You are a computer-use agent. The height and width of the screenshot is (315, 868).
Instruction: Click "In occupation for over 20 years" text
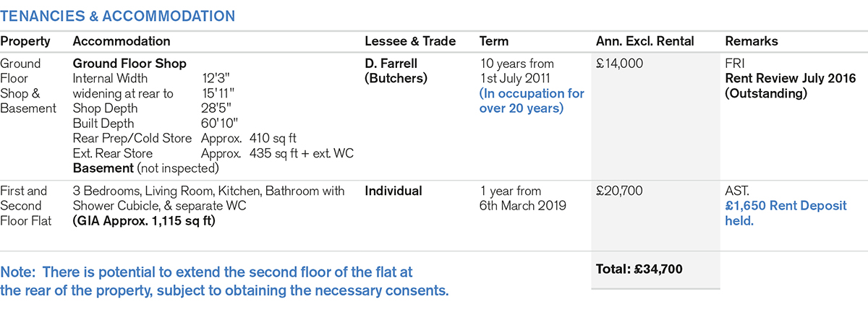point(532,100)
